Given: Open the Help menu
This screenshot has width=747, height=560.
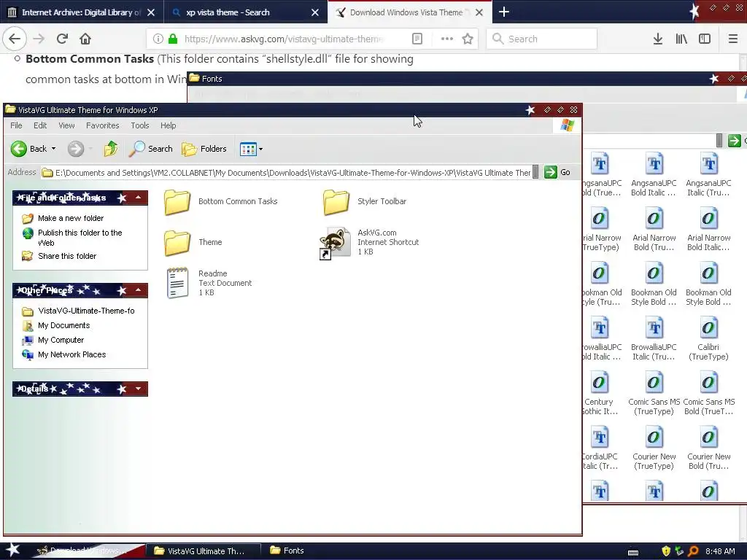Looking at the screenshot, I should coord(169,125).
